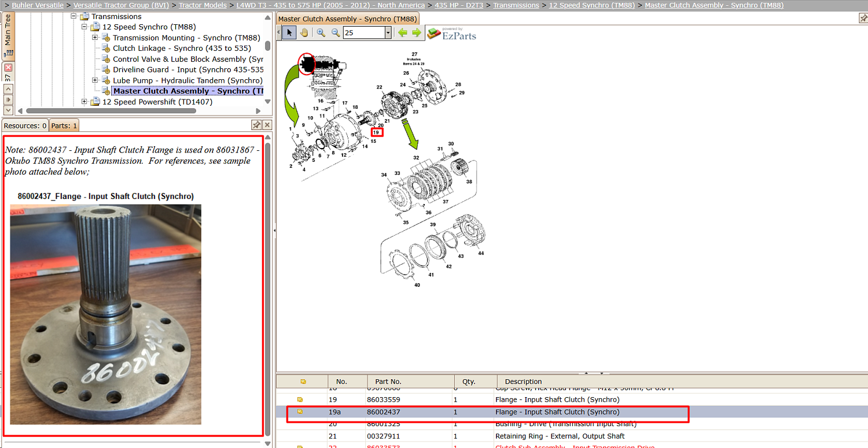Expand the 12 Speed Powershift (TD1407) node
This screenshot has width=868, height=448.
point(84,102)
